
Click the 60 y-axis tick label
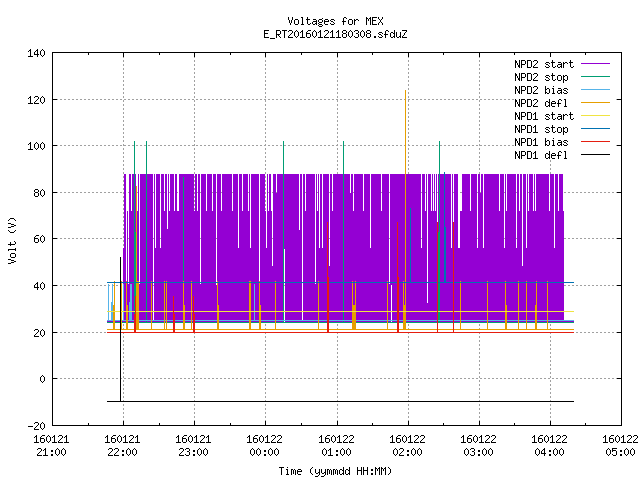click(39, 239)
